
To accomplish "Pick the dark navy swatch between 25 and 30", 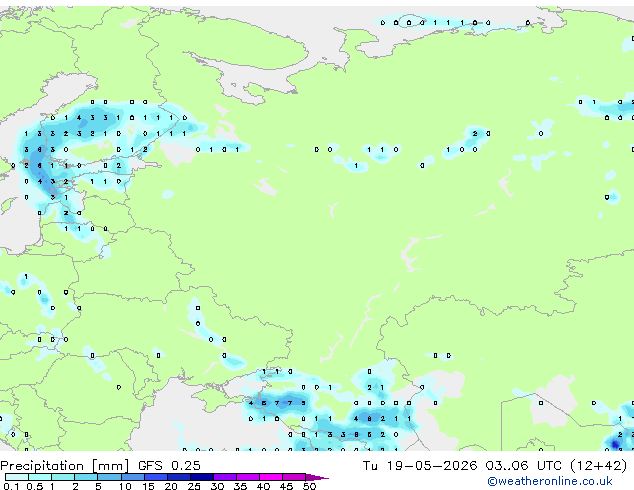I will click(202, 477).
